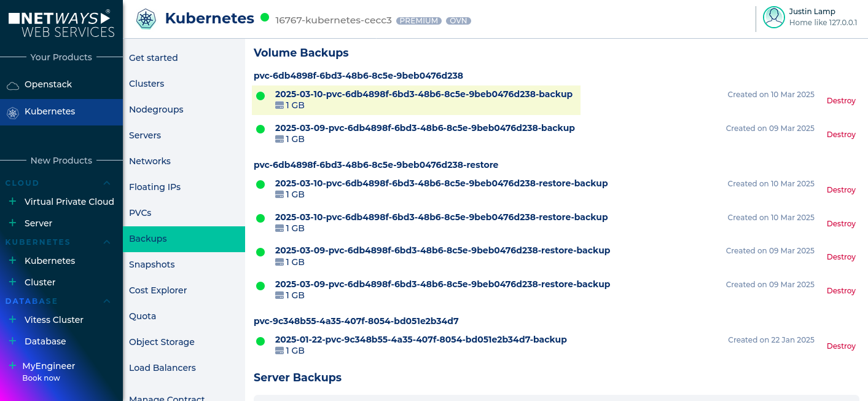The height and width of the screenshot is (401, 868).
Task: Click the Server Backups heading
Action: pyautogui.click(x=297, y=378)
